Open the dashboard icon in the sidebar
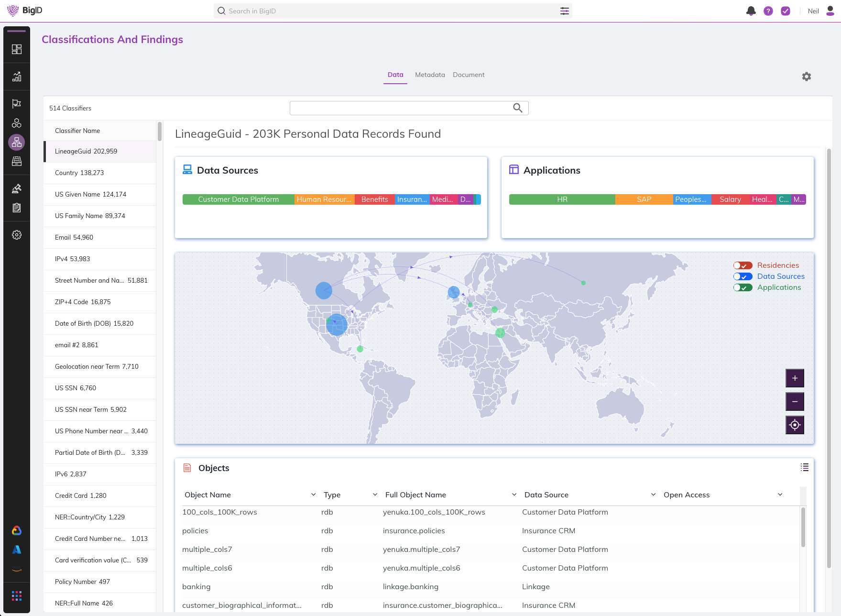Viewport: 841px width, 616px height. click(x=17, y=49)
